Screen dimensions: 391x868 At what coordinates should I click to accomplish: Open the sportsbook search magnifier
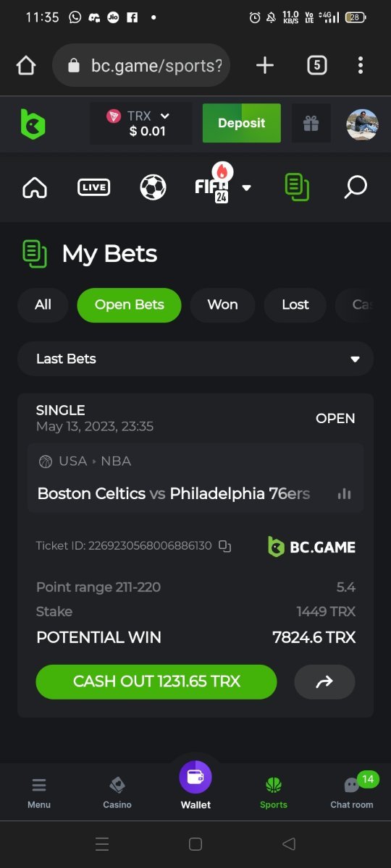pyautogui.click(x=355, y=187)
